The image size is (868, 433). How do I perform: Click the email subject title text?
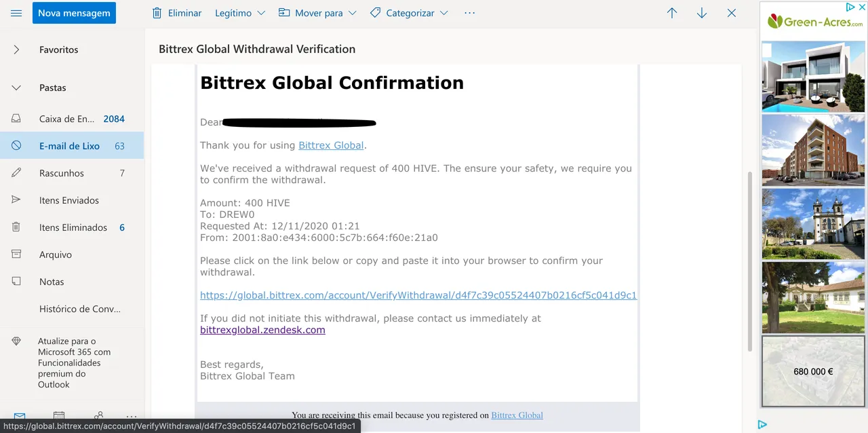tap(257, 49)
